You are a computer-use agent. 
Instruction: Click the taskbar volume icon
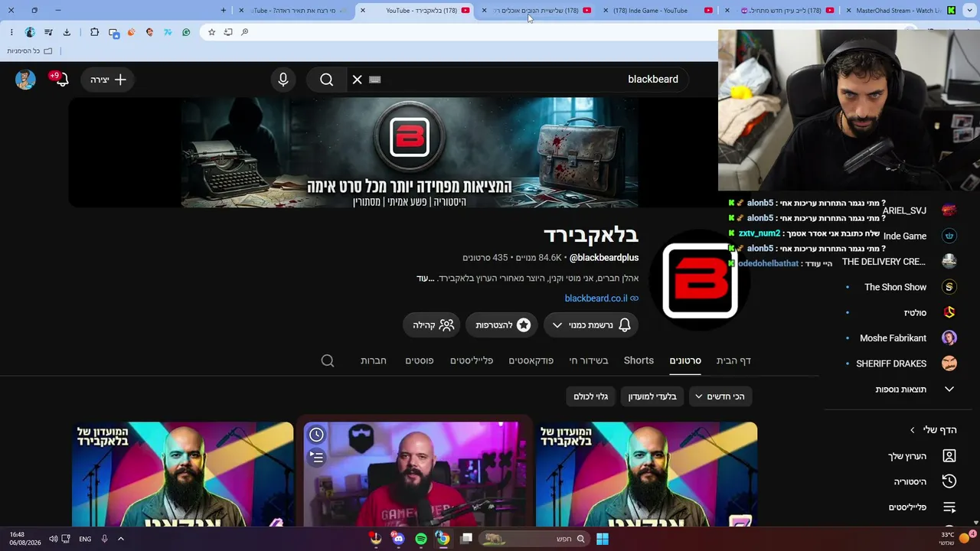pos(53,539)
